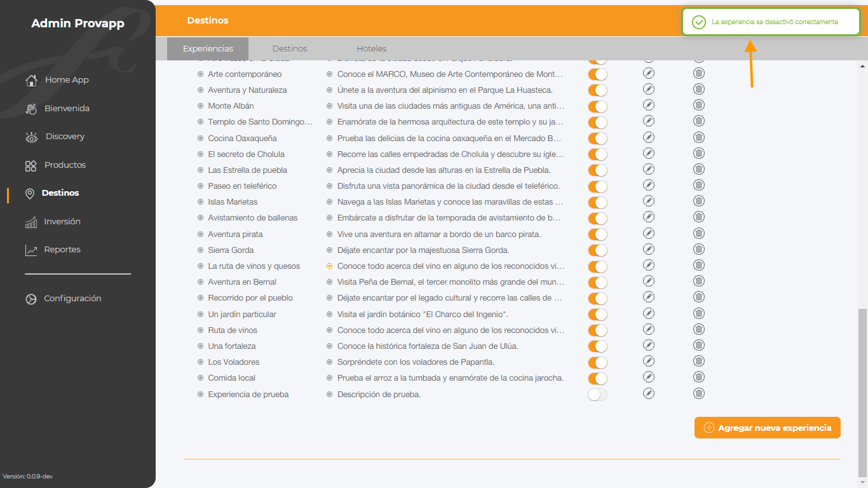Viewport: 868px width, 488px height.
Task: Click 'Descripción de prueba.' text
Action: tap(379, 395)
